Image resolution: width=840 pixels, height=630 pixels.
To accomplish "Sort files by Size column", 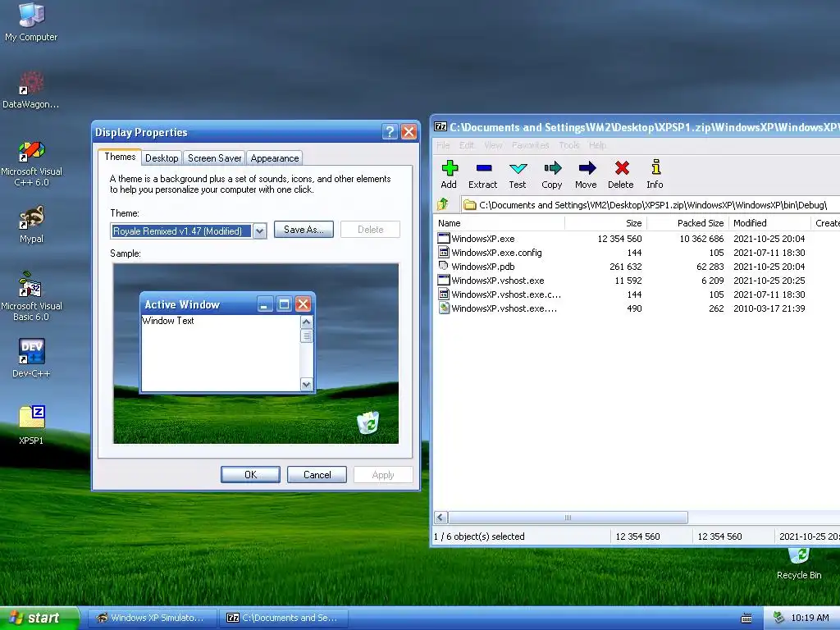I will pos(606,223).
